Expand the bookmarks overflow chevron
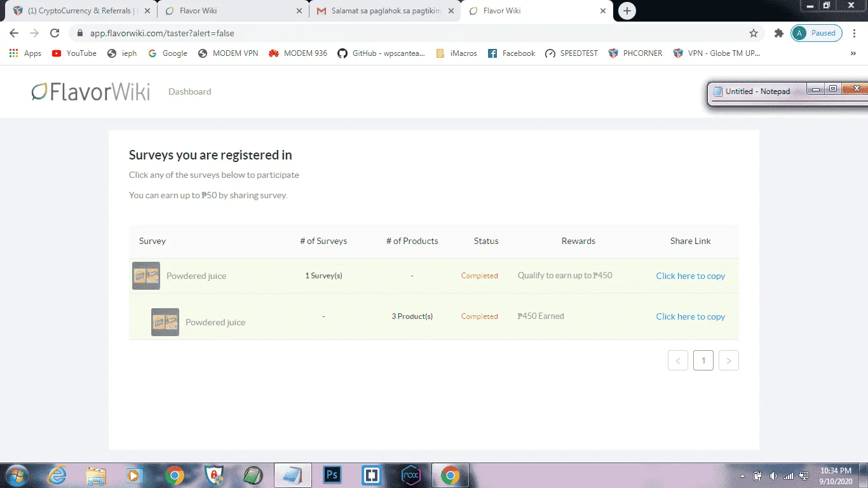Image resolution: width=868 pixels, height=488 pixels. click(853, 53)
